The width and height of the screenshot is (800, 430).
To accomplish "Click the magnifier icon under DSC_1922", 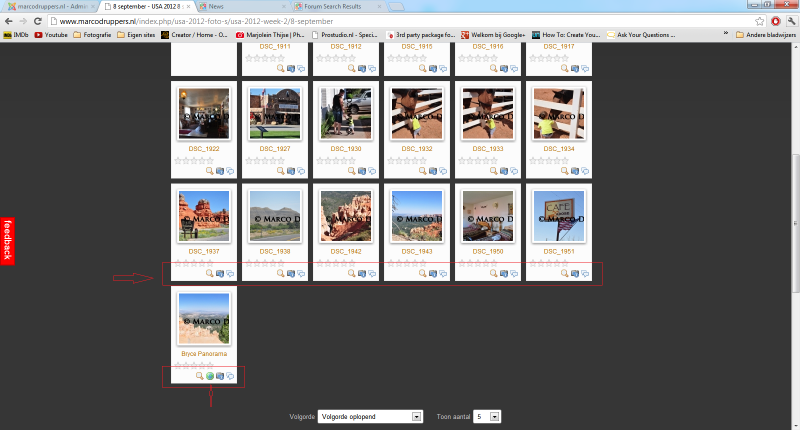I will tap(209, 171).
